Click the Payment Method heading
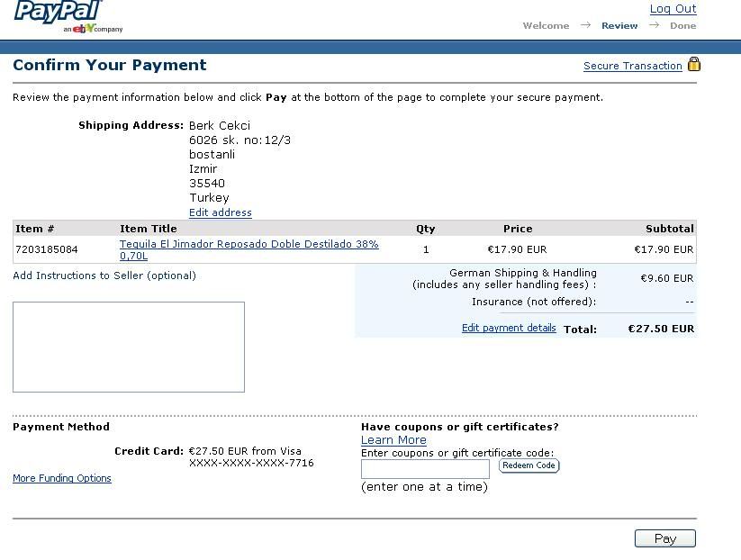This screenshot has height=560, width=741. click(61, 427)
